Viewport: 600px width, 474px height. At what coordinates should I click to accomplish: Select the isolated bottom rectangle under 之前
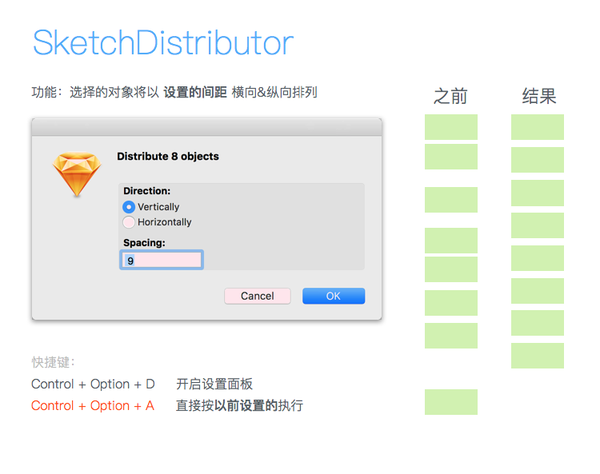(x=451, y=402)
